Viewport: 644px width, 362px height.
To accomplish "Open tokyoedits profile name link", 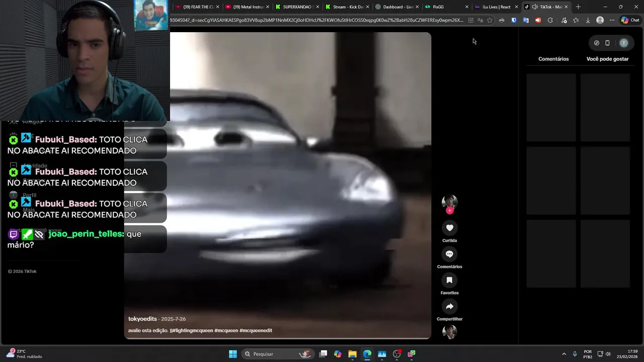I will coord(142,319).
